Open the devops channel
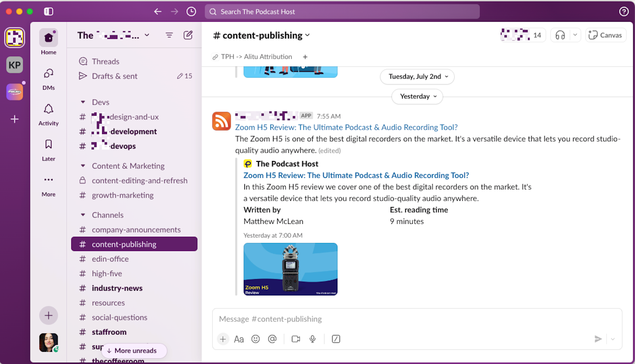 [x=134, y=146]
